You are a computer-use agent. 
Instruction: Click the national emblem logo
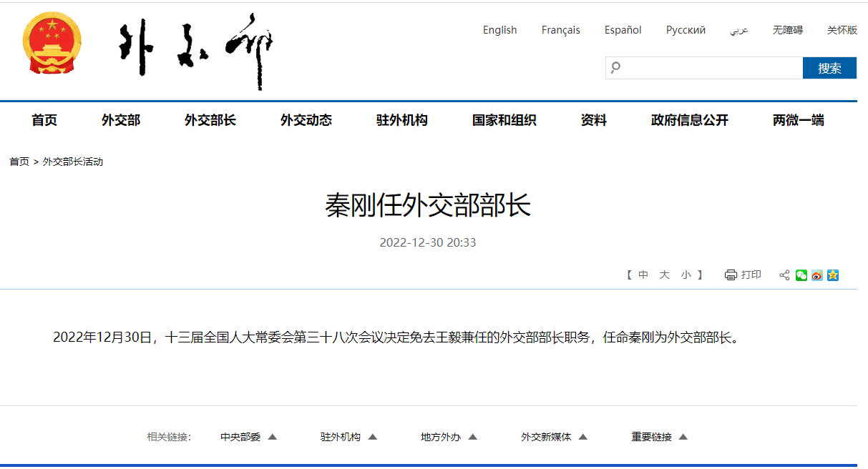pos(52,44)
